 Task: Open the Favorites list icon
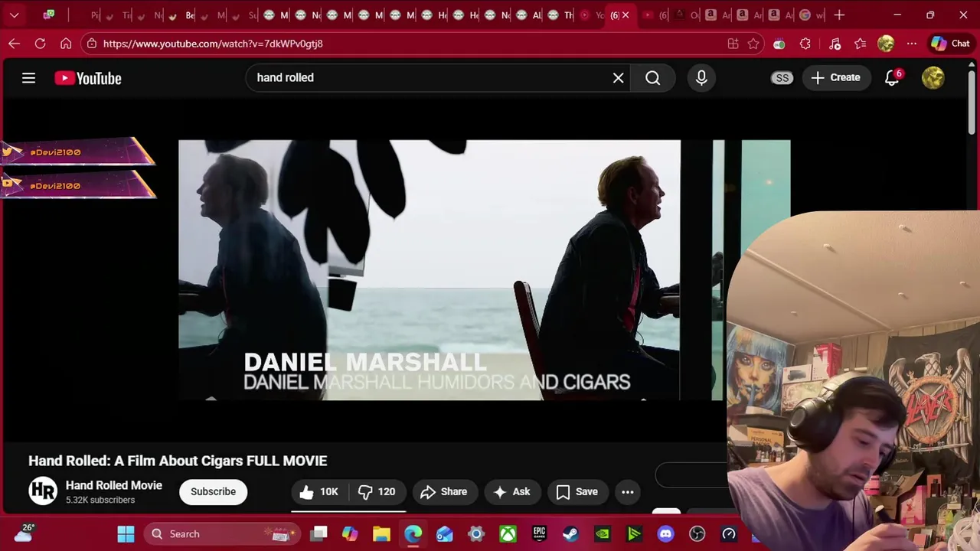[x=861, y=44]
